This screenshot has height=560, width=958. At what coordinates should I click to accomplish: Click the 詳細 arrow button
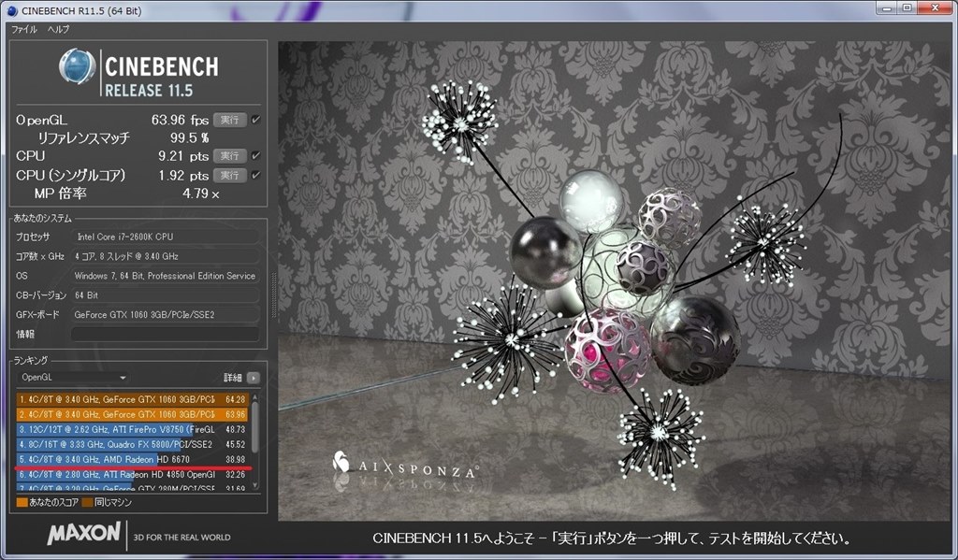(253, 378)
